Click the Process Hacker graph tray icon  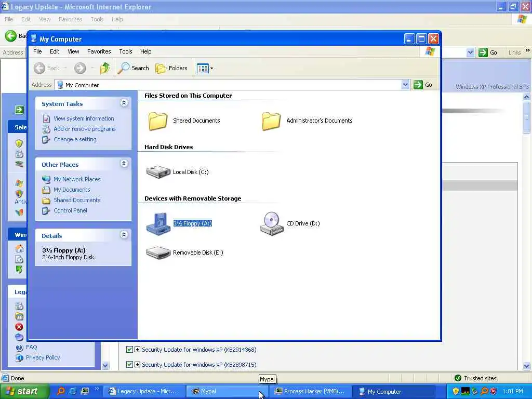coord(465,391)
